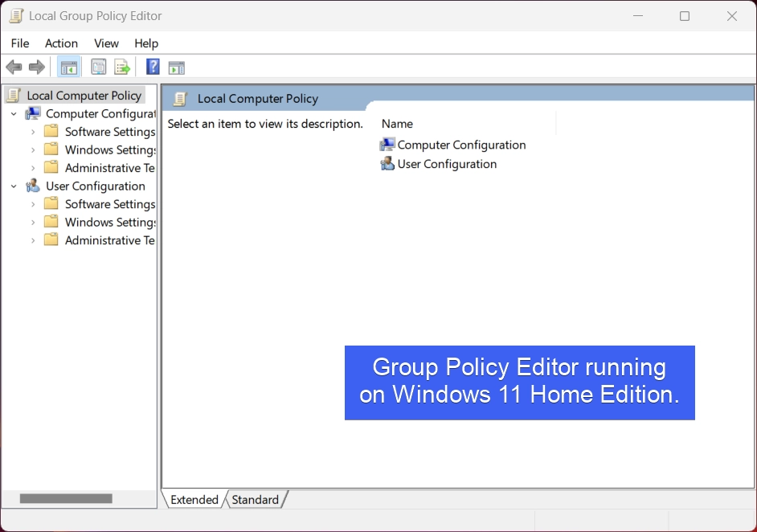Expand Software Settings under Computer Configuration

pyautogui.click(x=33, y=132)
